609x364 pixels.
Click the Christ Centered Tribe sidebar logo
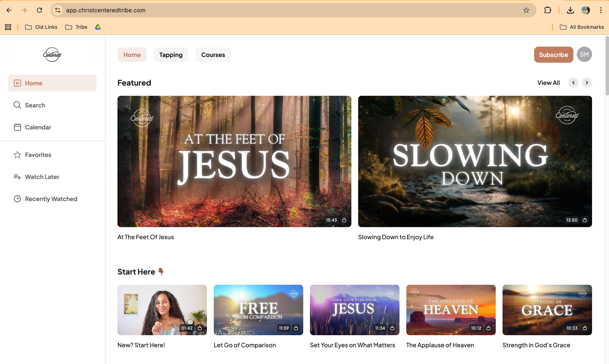(x=52, y=55)
